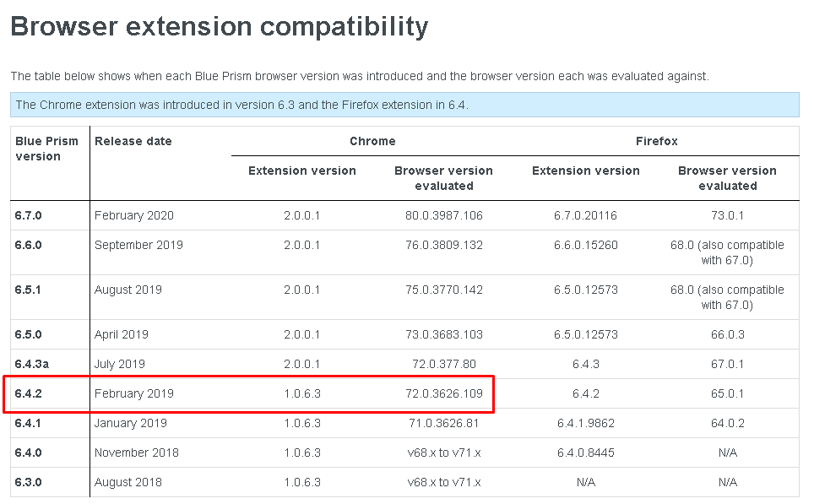Screen dimensions: 814x504
Task: Click the 'January 2019' release date
Action: pos(130,423)
